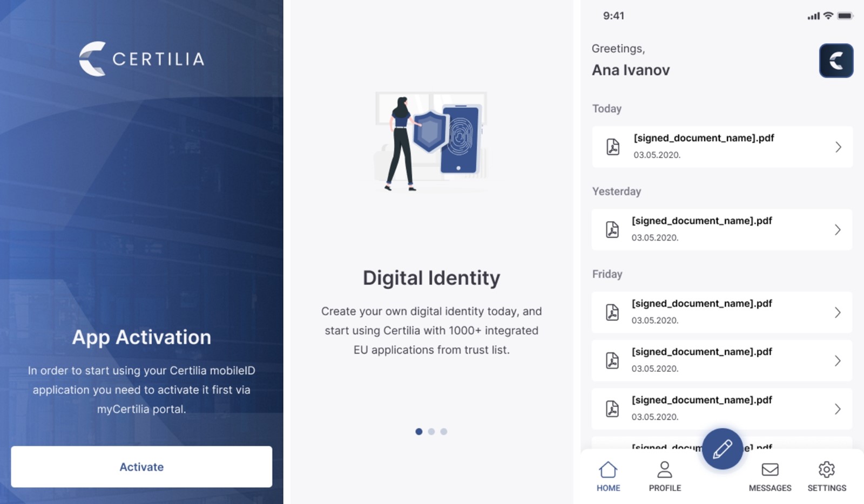Select the third onboarding page dot
864x504 pixels.
pyautogui.click(x=443, y=432)
